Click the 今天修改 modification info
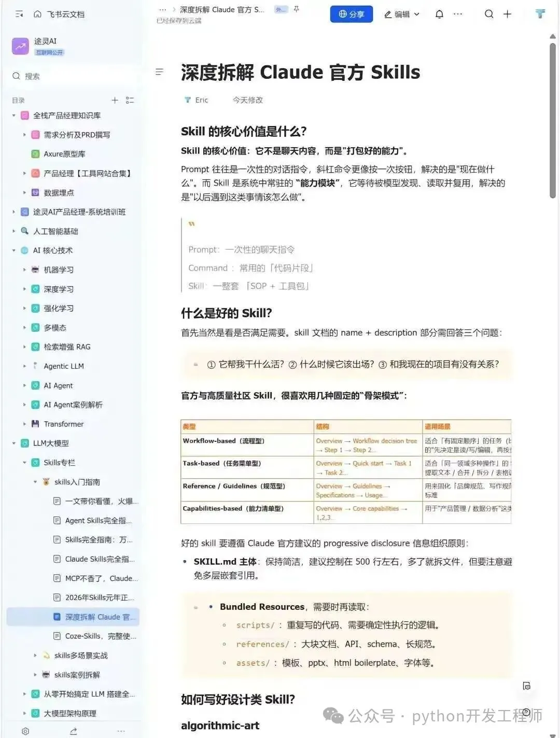Viewport: 560px width, 738px height. 247,100
